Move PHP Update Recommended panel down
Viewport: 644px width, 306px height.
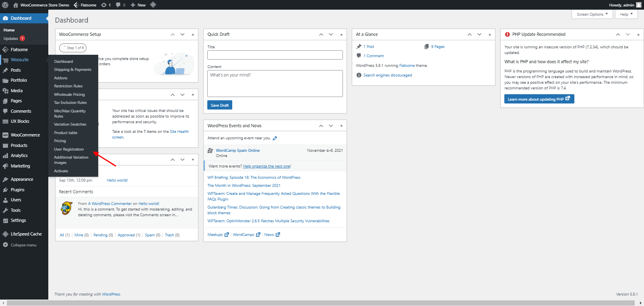[628, 34]
